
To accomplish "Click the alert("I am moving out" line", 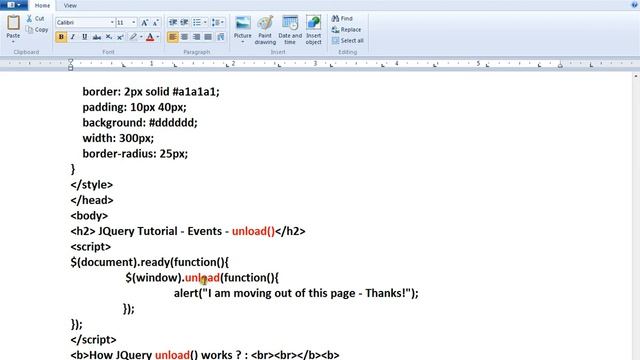I will click(x=296, y=293).
